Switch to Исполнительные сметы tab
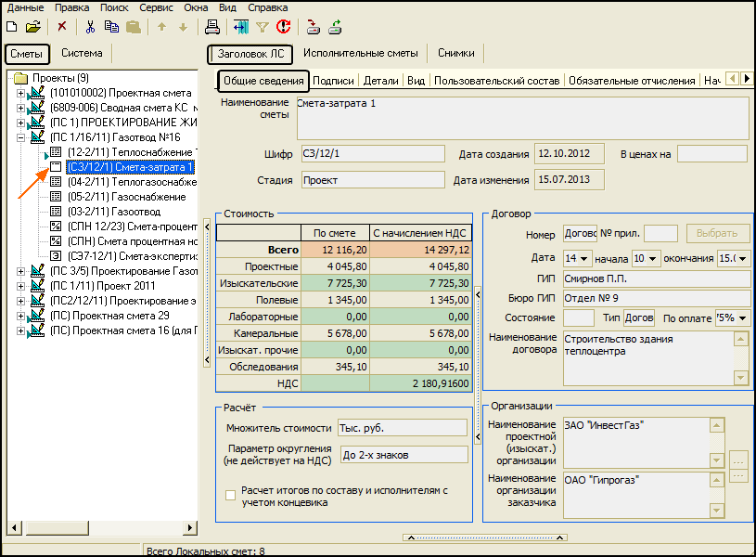Image resolution: width=756 pixels, height=557 pixels. point(361,54)
